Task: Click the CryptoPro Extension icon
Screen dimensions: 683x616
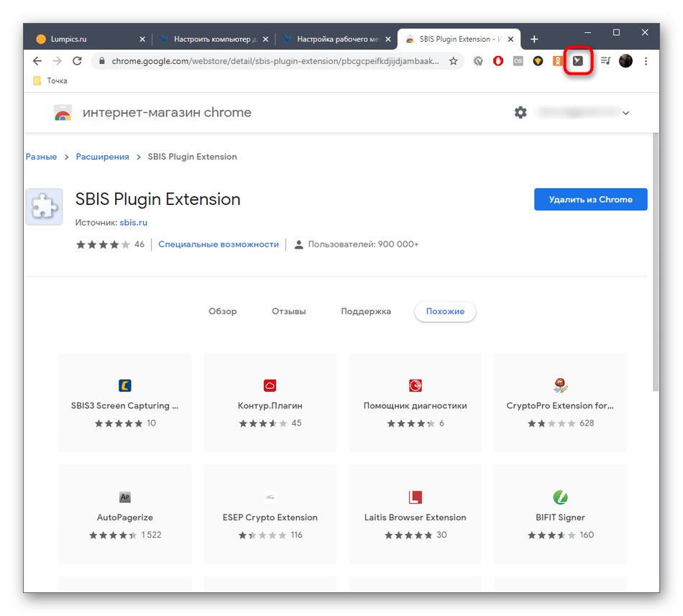Action: (560, 385)
